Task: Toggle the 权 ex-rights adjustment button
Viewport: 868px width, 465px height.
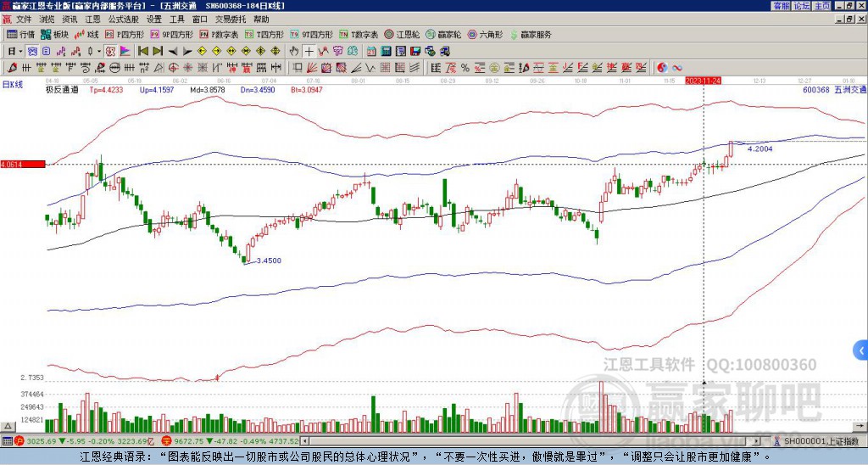Action: (110, 52)
